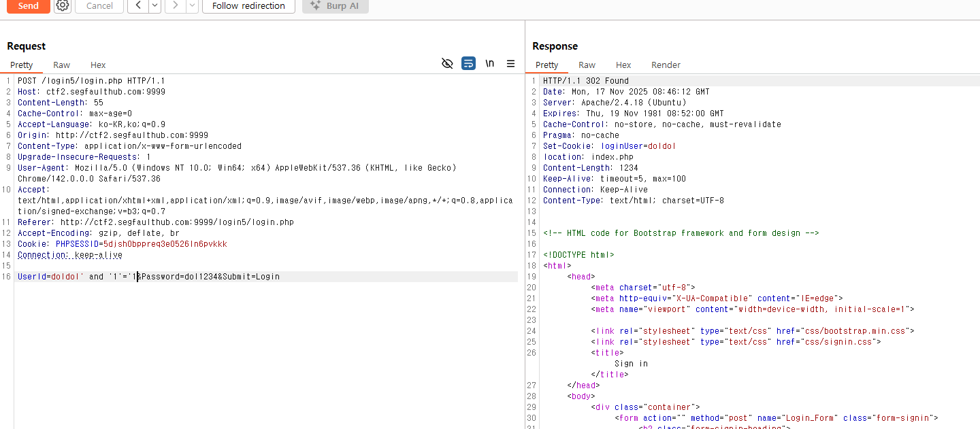
Task: Switch the Response view to Raw tab
Action: tap(587, 65)
